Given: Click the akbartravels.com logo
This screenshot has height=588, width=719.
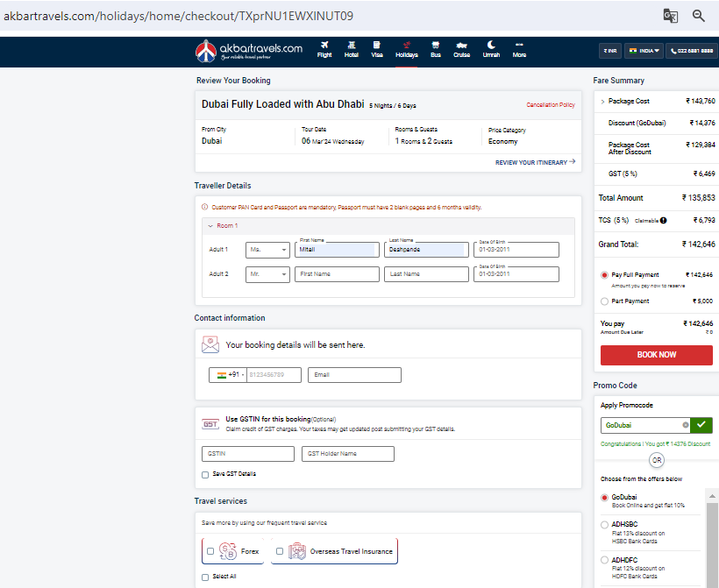Looking at the screenshot, I should (x=249, y=51).
